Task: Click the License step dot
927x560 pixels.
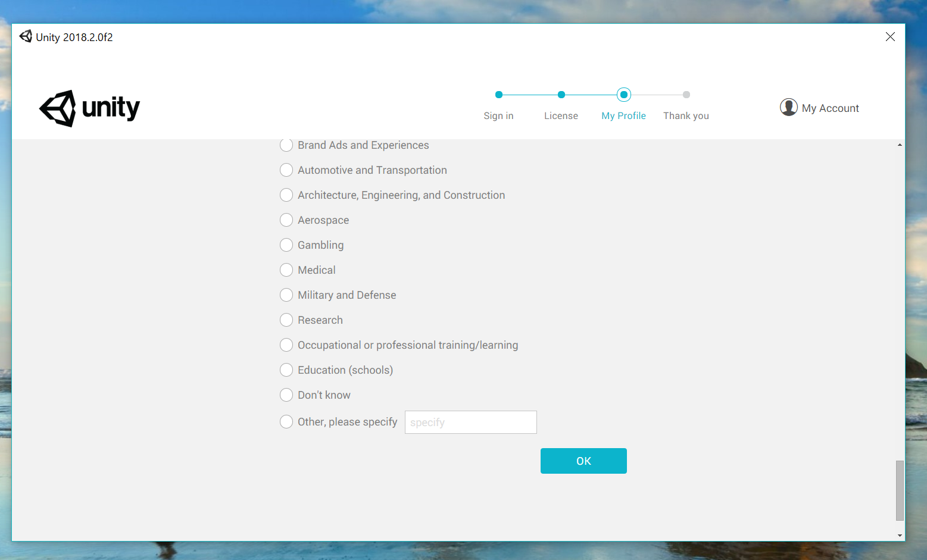Action: tap(561, 95)
